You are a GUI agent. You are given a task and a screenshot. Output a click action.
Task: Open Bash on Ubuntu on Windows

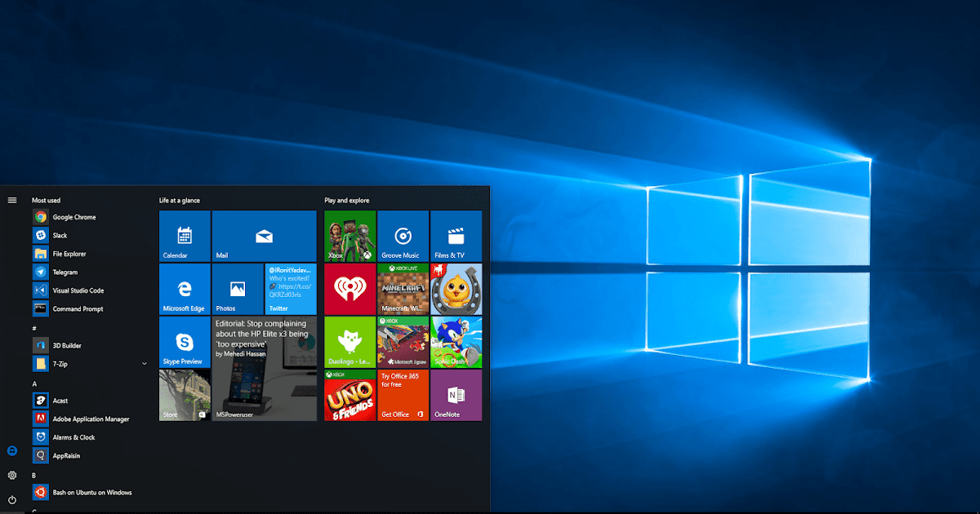[90, 492]
